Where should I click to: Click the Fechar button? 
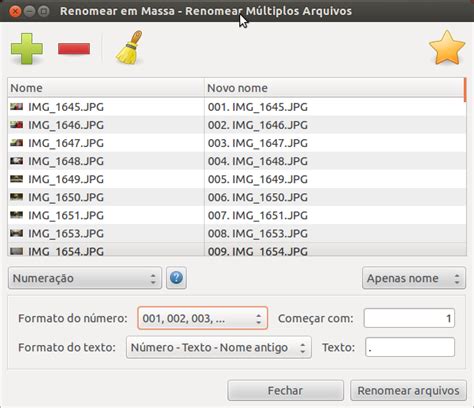(x=285, y=390)
